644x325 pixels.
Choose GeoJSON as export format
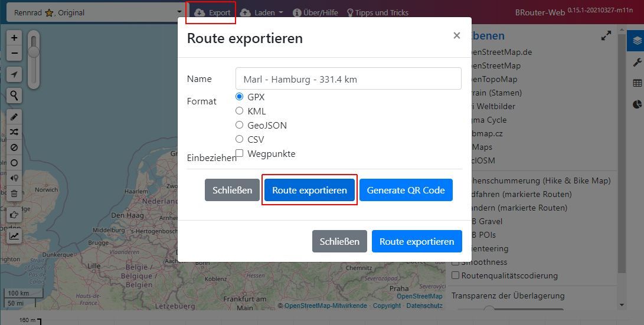click(x=239, y=125)
